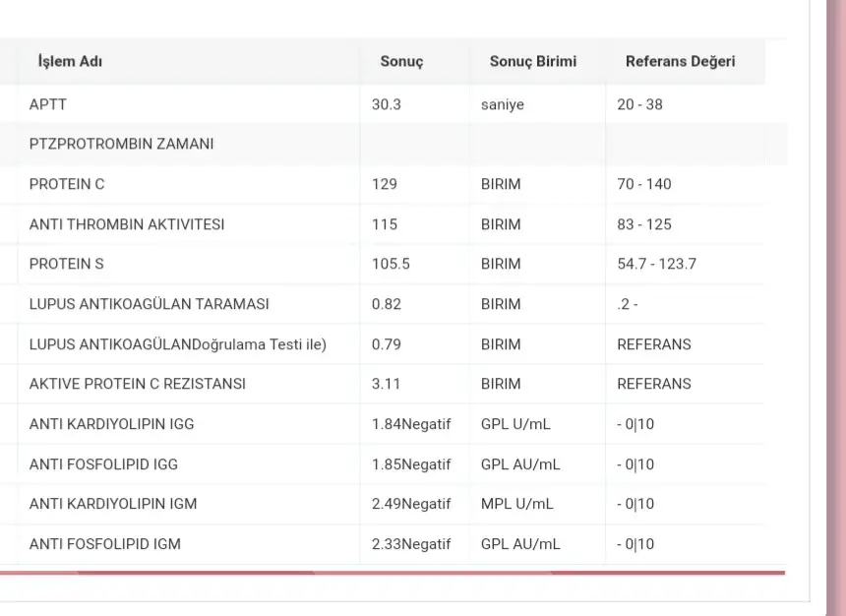Select AKTIVE PROTEIN C REZISTANSI test name

tap(137, 384)
